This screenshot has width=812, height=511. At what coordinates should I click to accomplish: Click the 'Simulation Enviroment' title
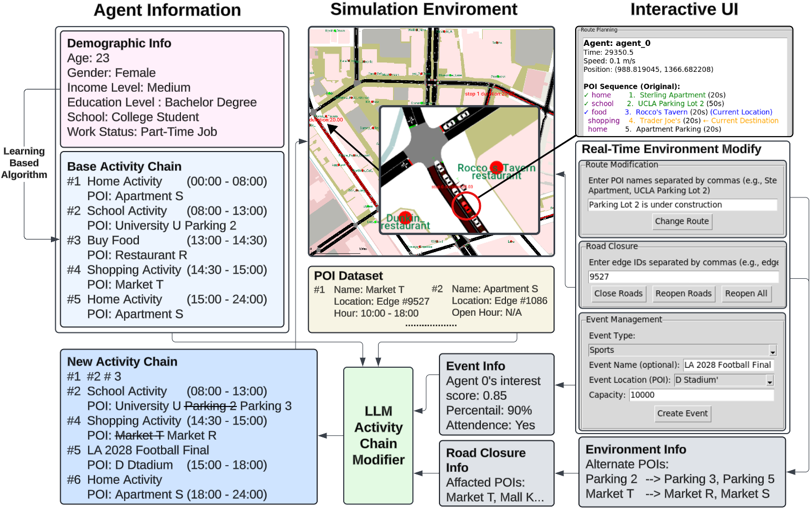424,9
